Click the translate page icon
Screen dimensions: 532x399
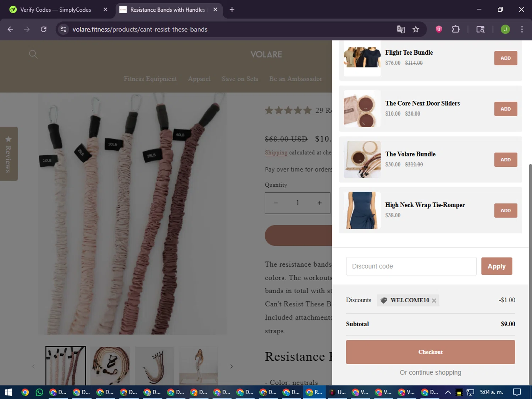(401, 29)
